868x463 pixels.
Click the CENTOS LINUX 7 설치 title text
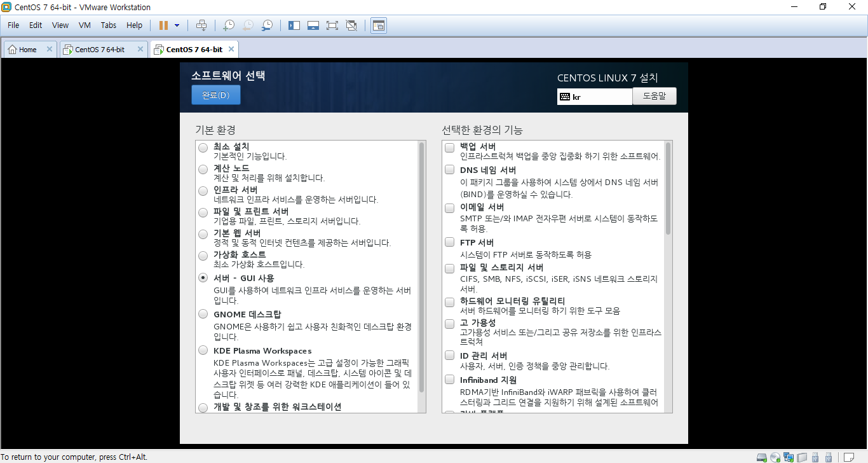tap(607, 78)
